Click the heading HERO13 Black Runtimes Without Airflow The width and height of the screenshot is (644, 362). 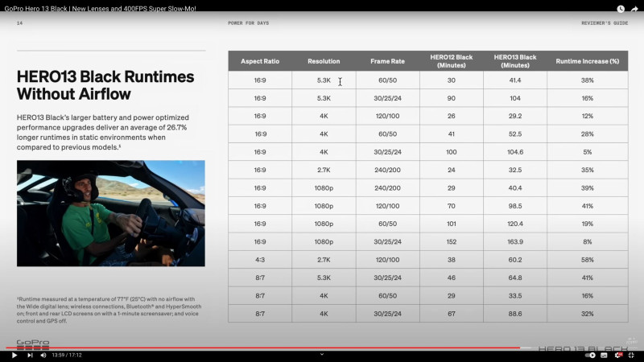coord(105,85)
